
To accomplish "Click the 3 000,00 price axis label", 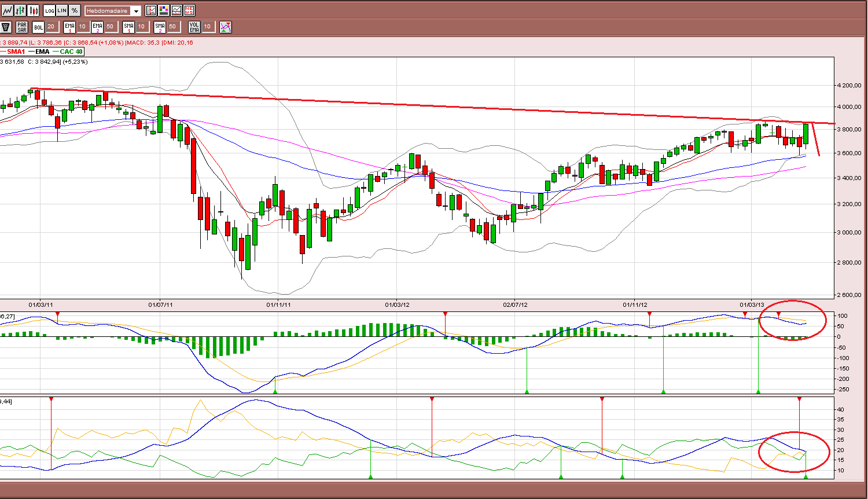I will coord(849,233).
